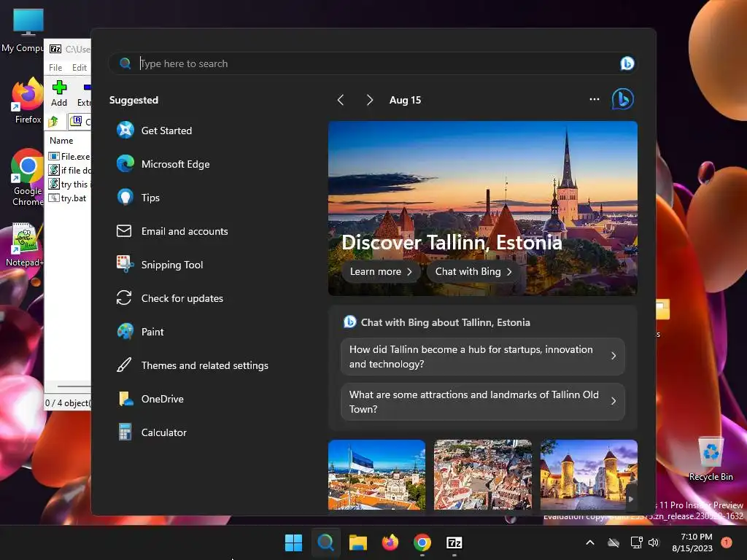Click the Type here to search field
The height and width of the screenshot is (560, 747).
(x=372, y=63)
